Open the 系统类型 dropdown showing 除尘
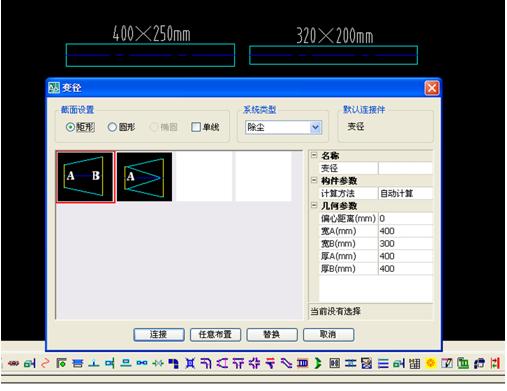Screen dimensions: 507x391 tap(283, 127)
